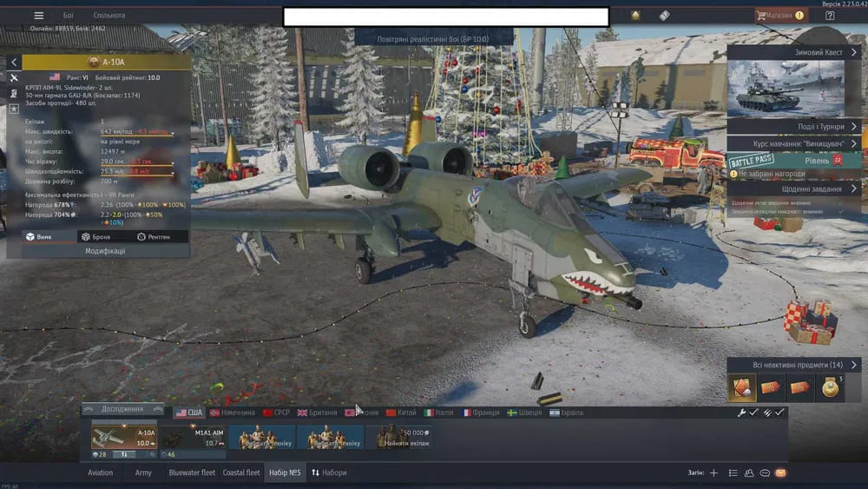This screenshot has width=868, height=489.
Task: Expand the Зимовий Квест panel arrow
Action: click(854, 53)
